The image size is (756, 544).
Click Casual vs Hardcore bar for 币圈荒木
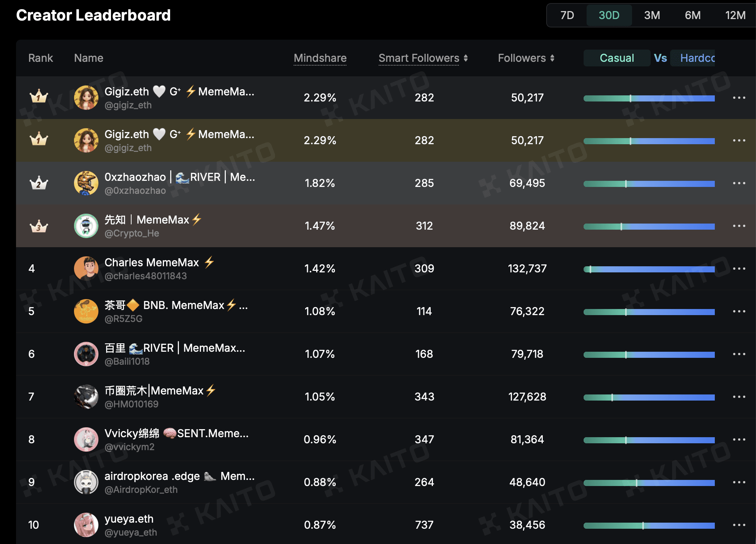(x=648, y=398)
